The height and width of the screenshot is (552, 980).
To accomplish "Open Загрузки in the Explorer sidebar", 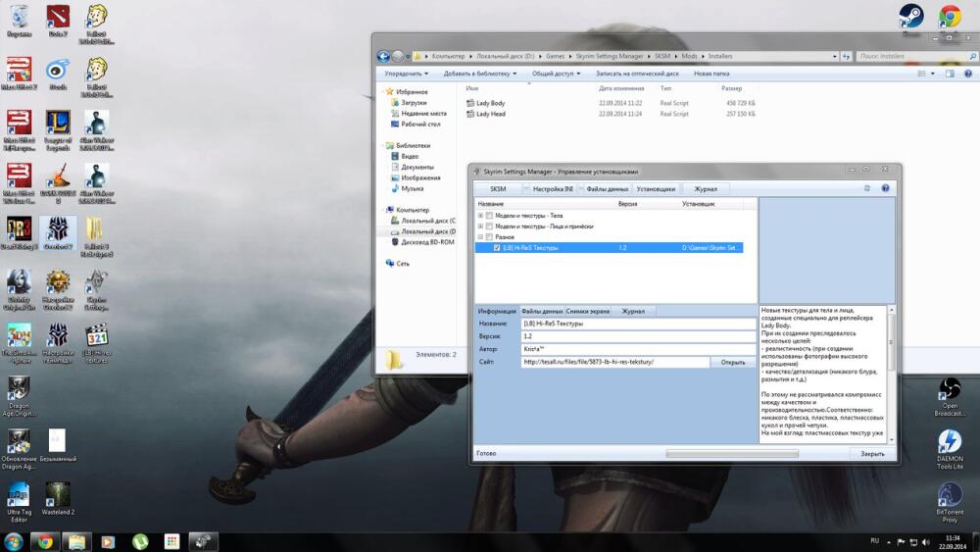I will pyautogui.click(x=414, y=103).
